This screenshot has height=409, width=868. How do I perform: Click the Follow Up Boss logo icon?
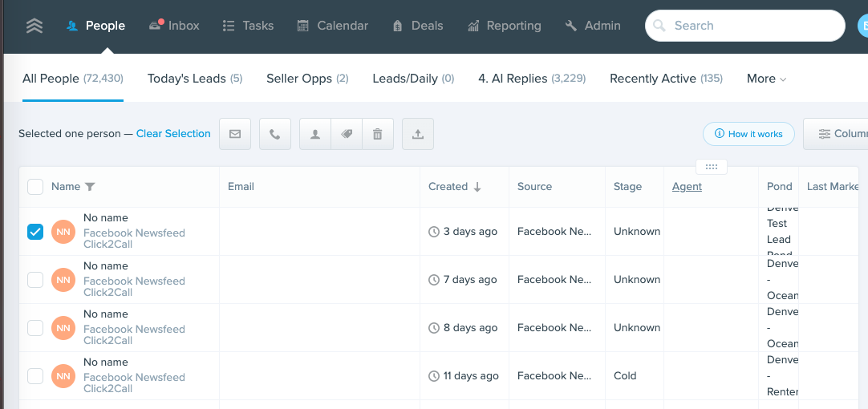click(x=34, y=26)
